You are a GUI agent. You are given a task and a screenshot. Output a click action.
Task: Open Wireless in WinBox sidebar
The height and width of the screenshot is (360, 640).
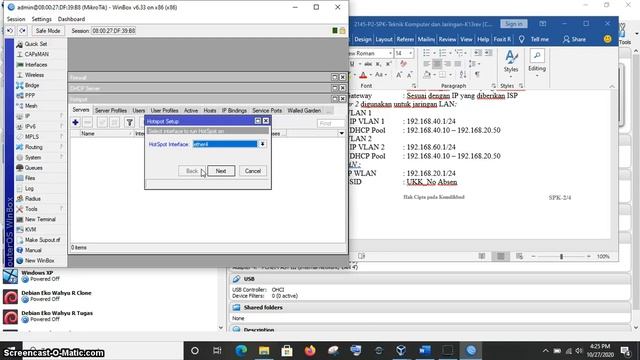click(34, 75)
